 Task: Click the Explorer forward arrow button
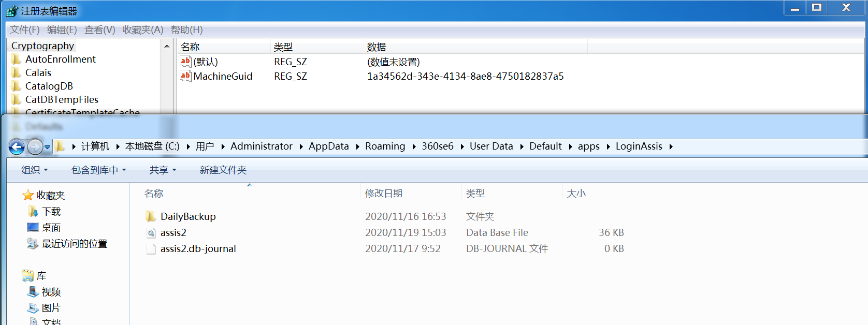pyautogui.click(x=35, y=147)
